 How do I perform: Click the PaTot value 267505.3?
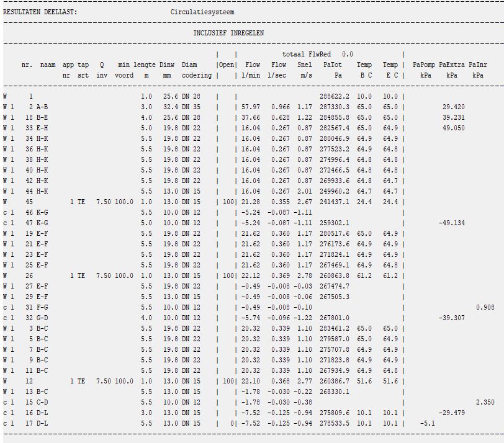tap(335, 297)
